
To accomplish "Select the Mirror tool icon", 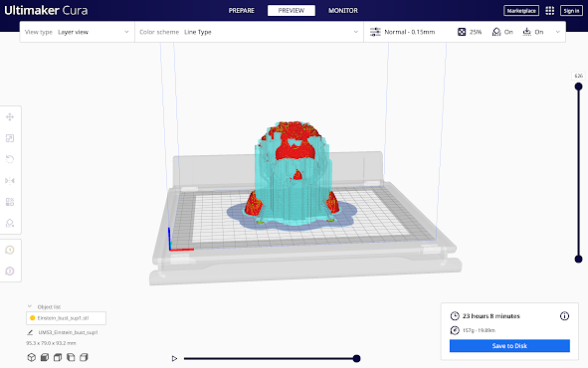I will coord(10,181).
